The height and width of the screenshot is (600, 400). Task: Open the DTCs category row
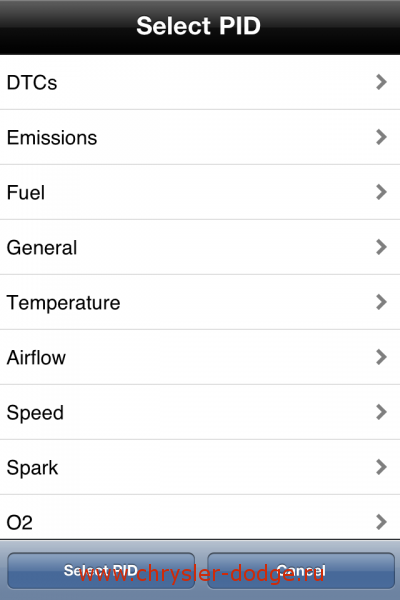pyautogui.click(x=200, y=82)
